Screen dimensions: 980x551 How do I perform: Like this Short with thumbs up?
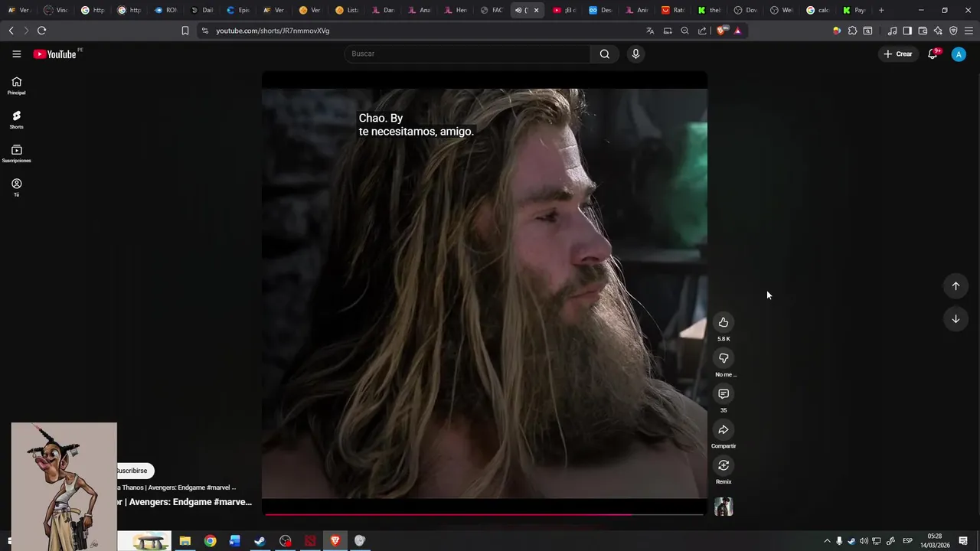[x=724, y=322]
